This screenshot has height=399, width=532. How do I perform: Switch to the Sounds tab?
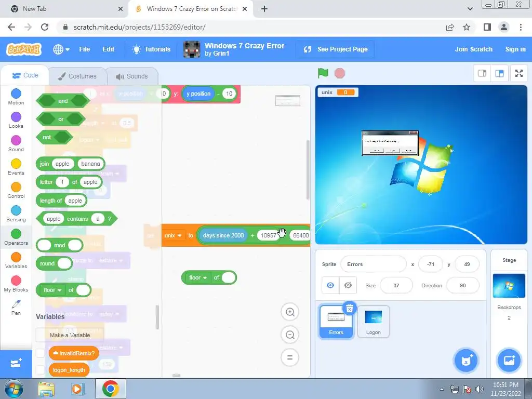click(132, 76)
